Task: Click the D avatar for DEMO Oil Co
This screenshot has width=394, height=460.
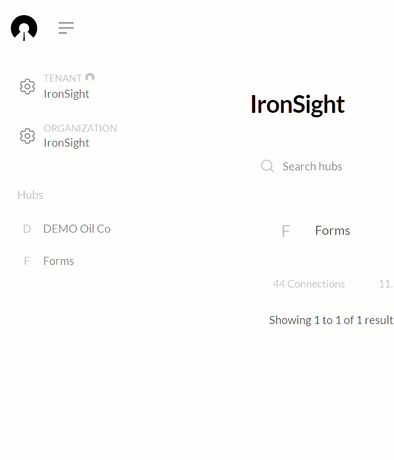Action: (27, 229)
